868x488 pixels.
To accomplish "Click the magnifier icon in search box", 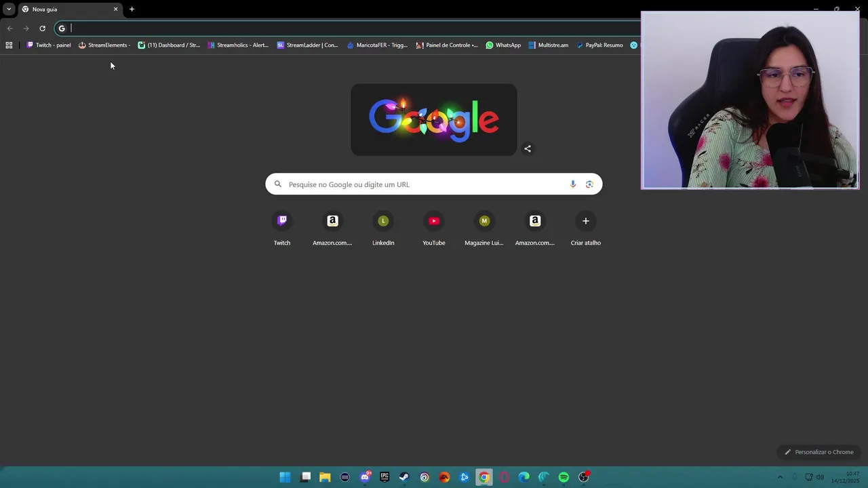I will pos(277,184).
